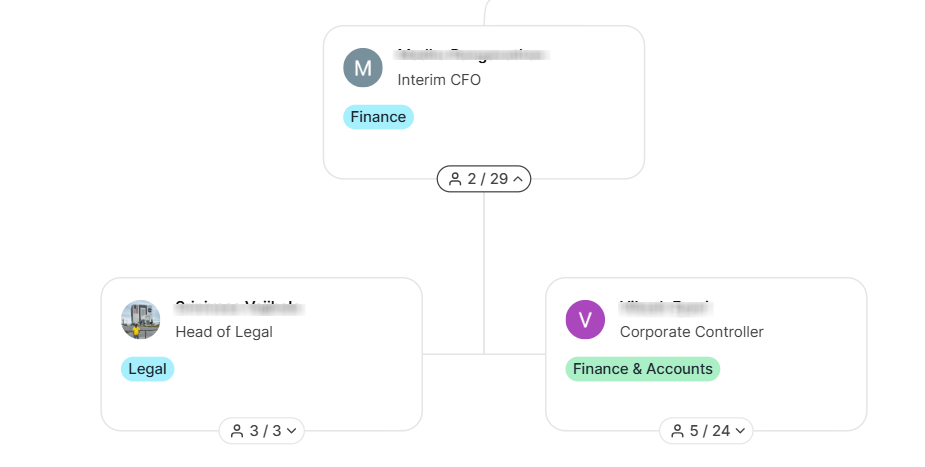Open the blurred name above Head of Legal
The width and height of the screenshot is (925, 467).
[239, 308]
